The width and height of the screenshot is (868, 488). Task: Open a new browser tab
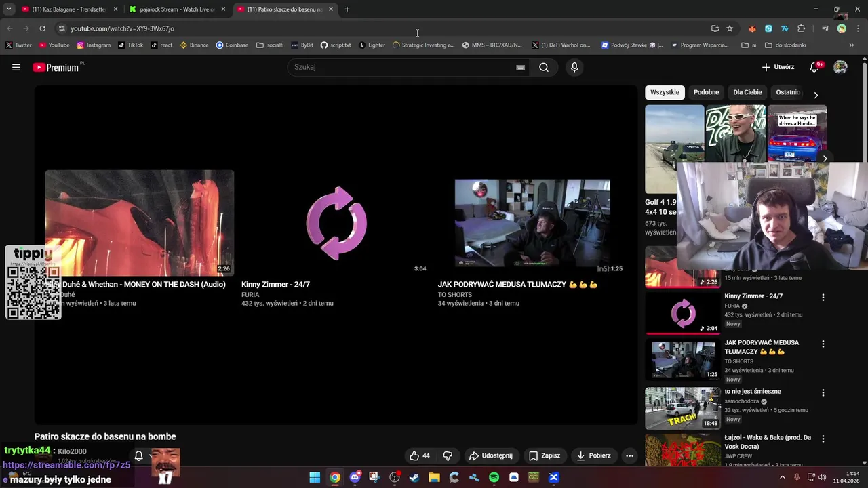pos(347,9)
